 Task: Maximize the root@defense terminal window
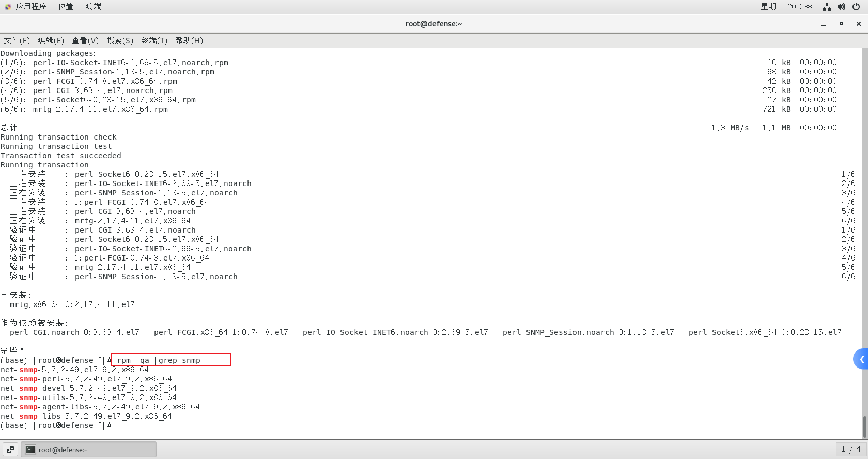tap(841, 24)
